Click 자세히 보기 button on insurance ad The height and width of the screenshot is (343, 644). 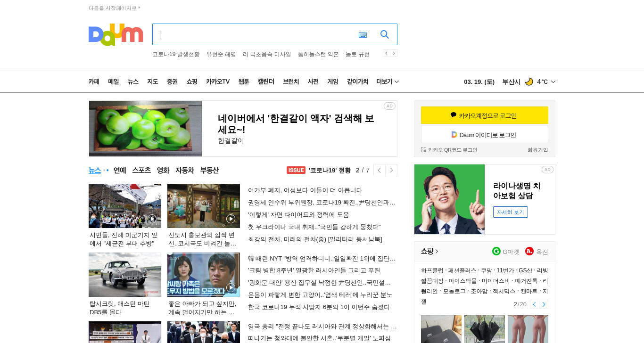pyautogui.click(x=511, y=212)
